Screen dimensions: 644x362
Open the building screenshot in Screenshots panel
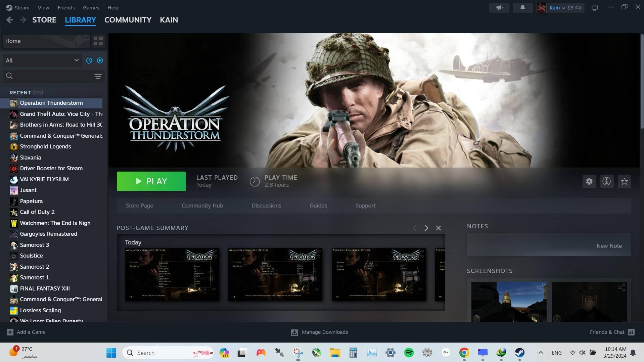(509, 302)
